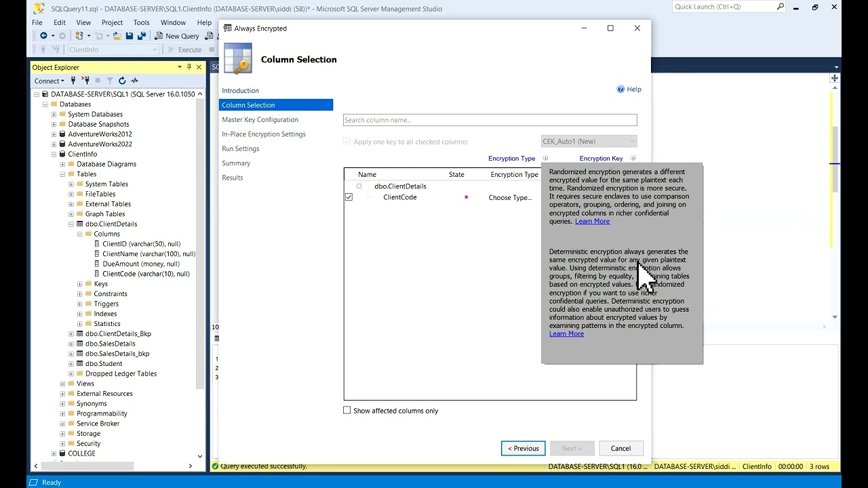Open the CEK_Auto1 (New) key dropdown
The height and width of the screenshot is (488, 868).
click(x=589, y=141)
